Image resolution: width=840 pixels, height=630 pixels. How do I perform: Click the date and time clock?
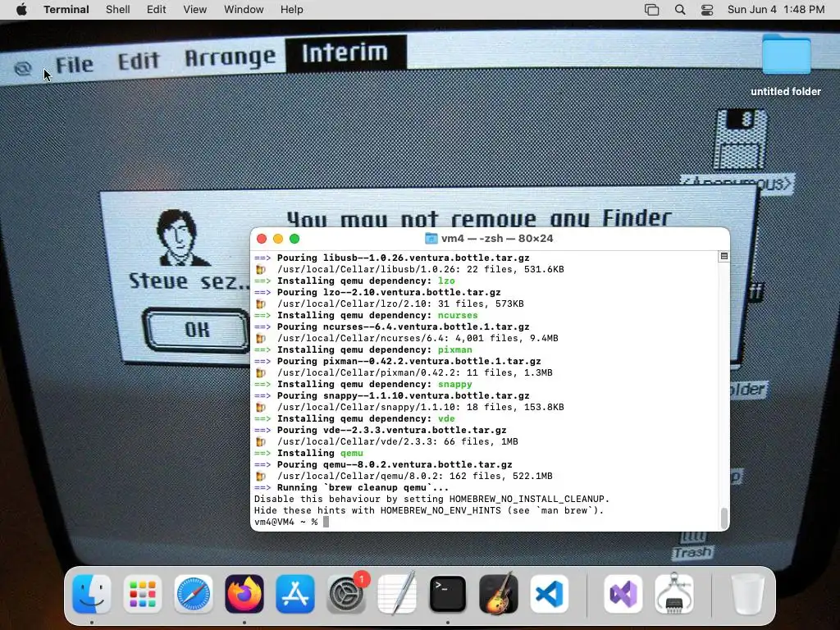coord(776,10)
